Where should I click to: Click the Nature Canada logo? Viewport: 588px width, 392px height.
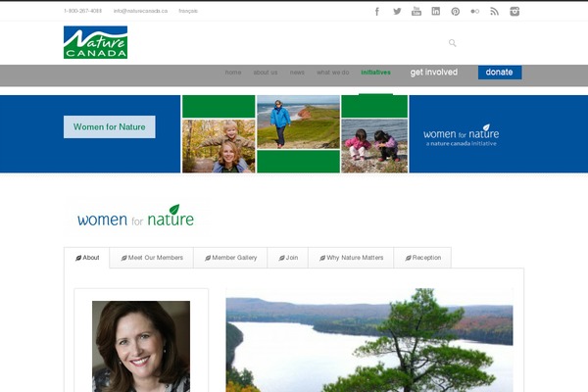point(96,42)
